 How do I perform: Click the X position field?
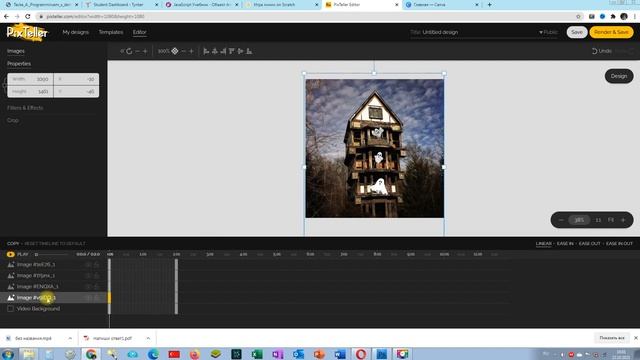(76, 79)
